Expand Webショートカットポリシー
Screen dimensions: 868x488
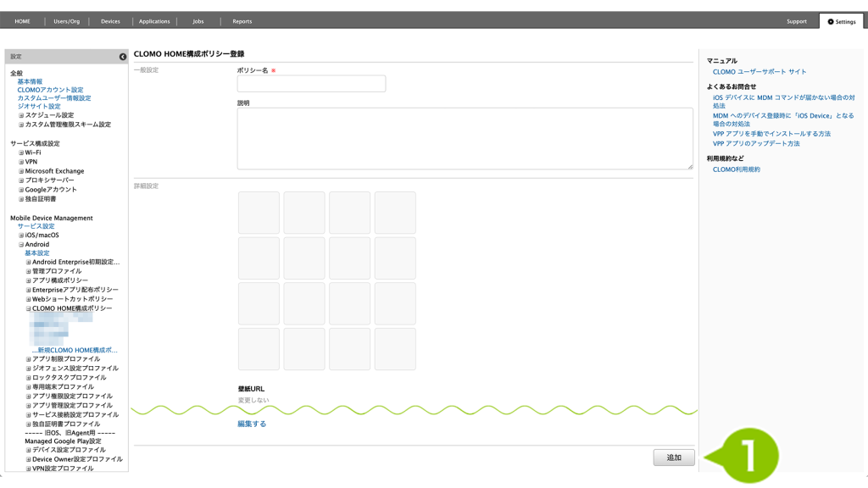coord(28,299)
